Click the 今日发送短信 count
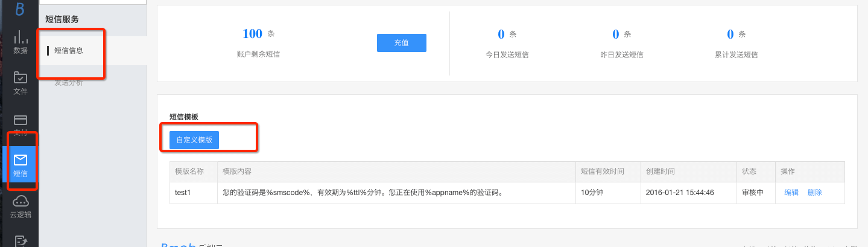Viewport: 868px width, 247px height. point(501,34)
